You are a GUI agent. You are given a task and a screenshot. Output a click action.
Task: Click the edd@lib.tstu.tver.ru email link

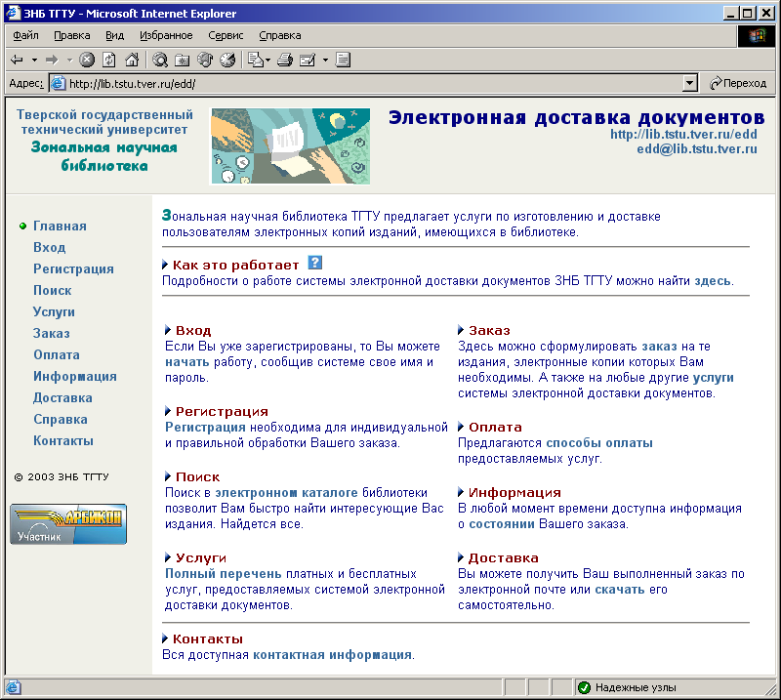(x=697, y=149)
